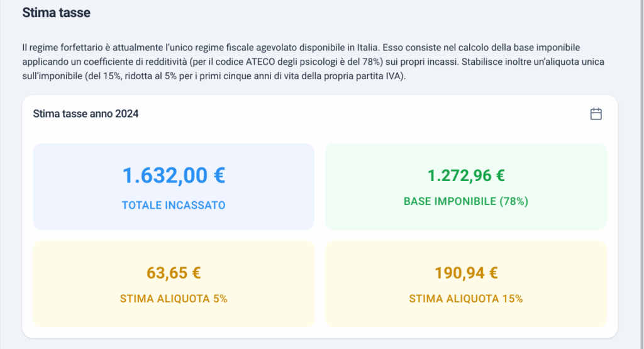
Task: Click the 63,65 € estimate value
Action: tap(174, 273)
